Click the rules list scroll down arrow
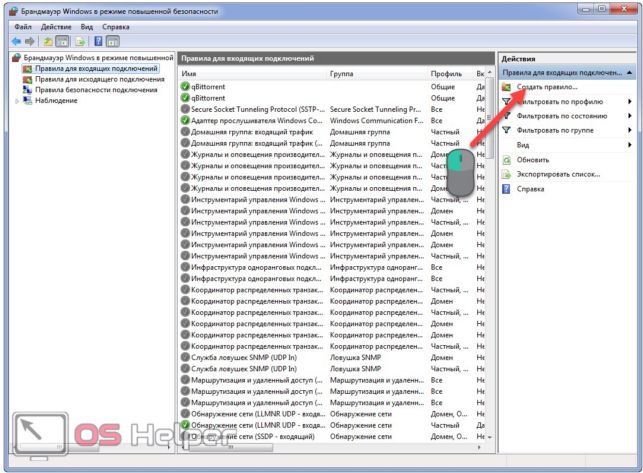 pos(489,437)
